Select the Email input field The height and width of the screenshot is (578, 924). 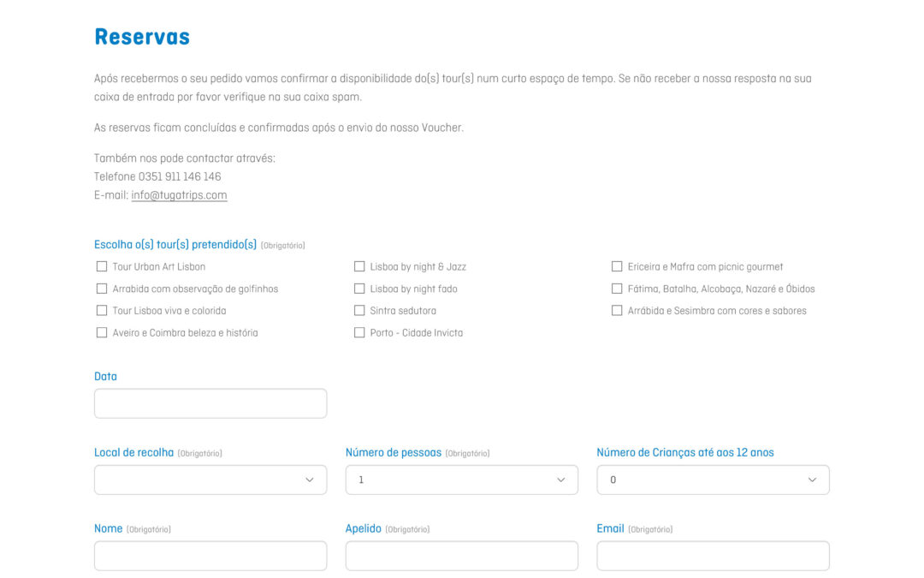713,556
